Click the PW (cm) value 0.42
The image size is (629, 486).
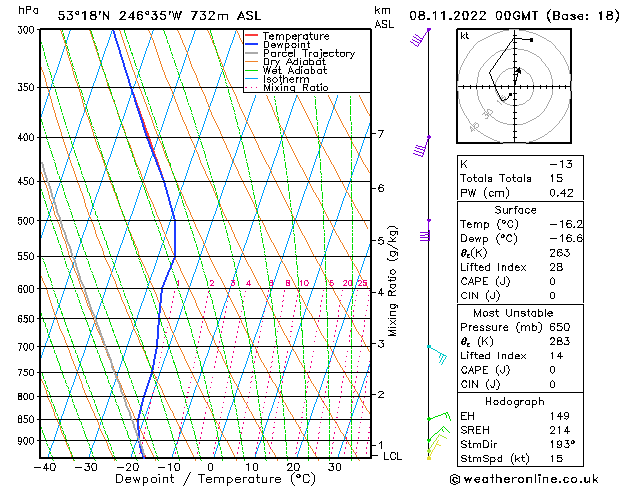(561, 193)
